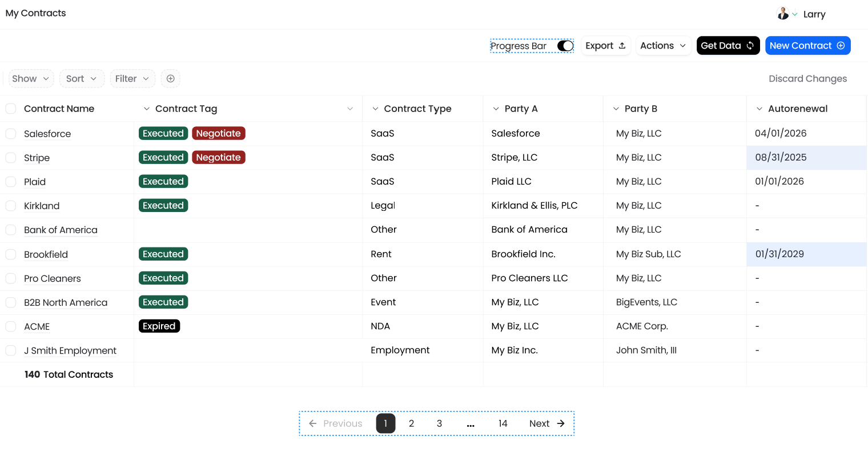Open the Contract Type column chevron

(x=375, y=109)
